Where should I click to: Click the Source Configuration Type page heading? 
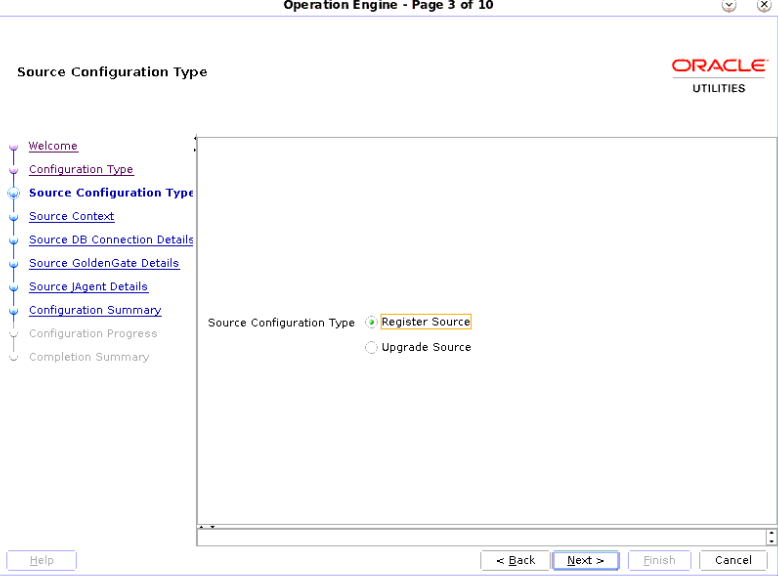112,72
